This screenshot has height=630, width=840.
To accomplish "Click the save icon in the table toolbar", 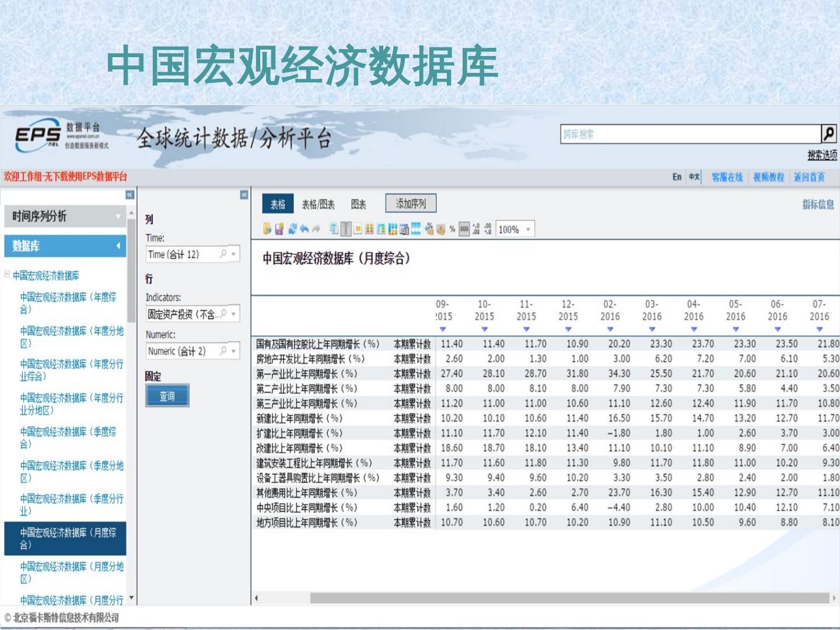I will 279,229.
